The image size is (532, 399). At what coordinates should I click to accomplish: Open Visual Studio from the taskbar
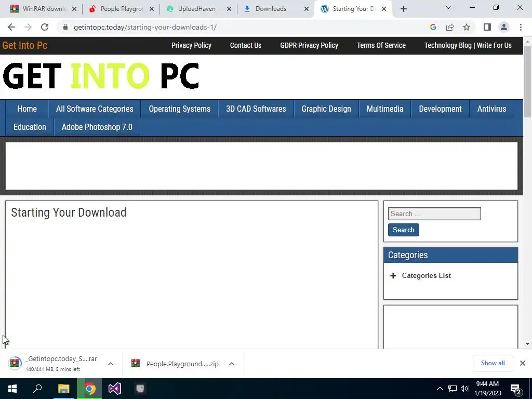point(115,389)
